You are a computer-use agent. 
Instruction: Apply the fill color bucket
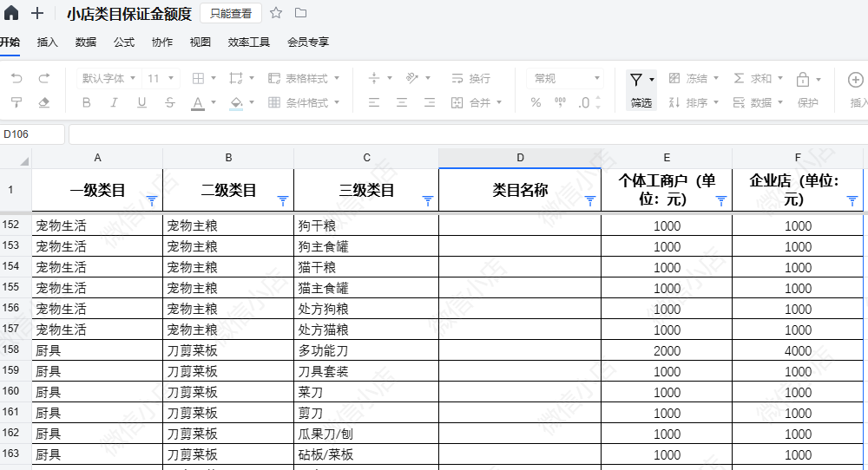click(x=236, y=103)
